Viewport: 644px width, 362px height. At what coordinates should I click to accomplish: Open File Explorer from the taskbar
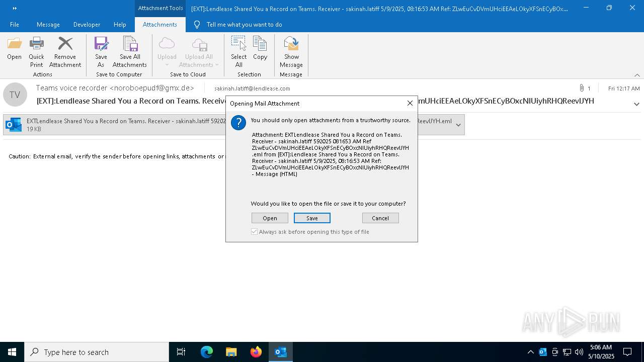(x=231, y=352)
